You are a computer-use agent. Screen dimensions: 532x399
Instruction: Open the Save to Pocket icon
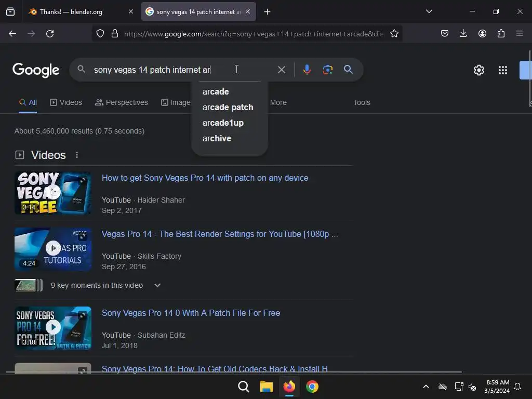click(x=445, y=34)
